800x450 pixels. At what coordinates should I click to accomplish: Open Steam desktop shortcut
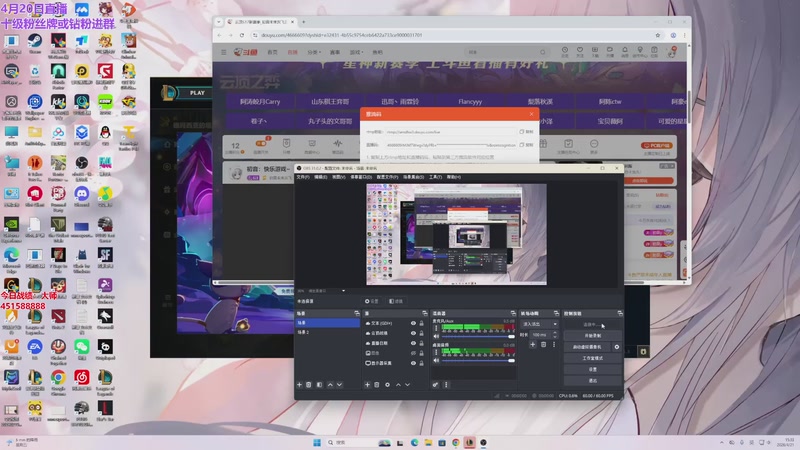point(35,44)
